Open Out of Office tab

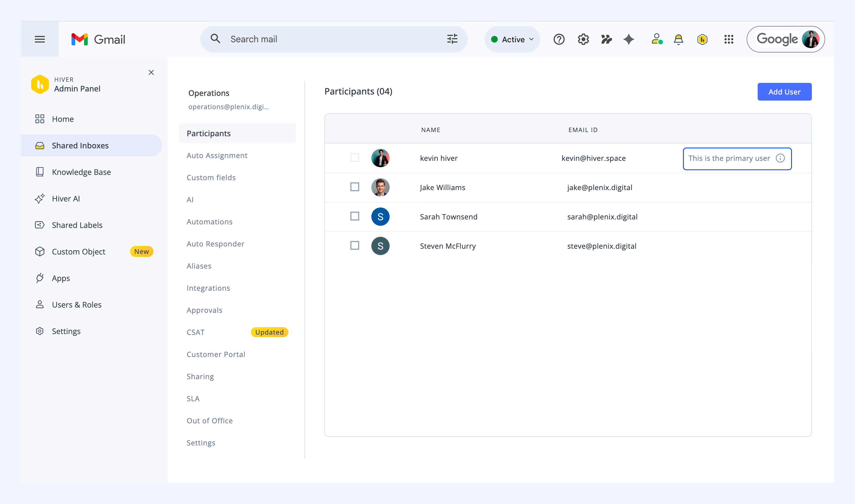click(210, 421)
